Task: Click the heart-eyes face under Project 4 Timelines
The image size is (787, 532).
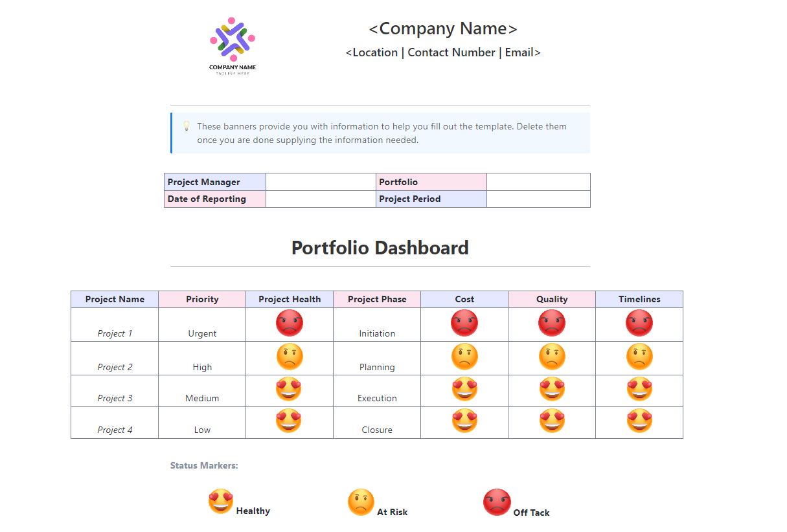Action: [639, 421]
